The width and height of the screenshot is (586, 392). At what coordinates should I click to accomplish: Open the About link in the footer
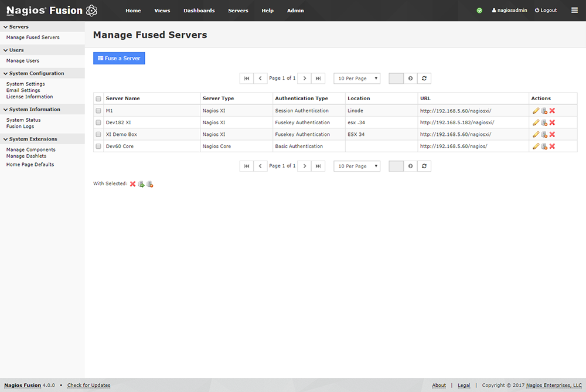(439, 386)
